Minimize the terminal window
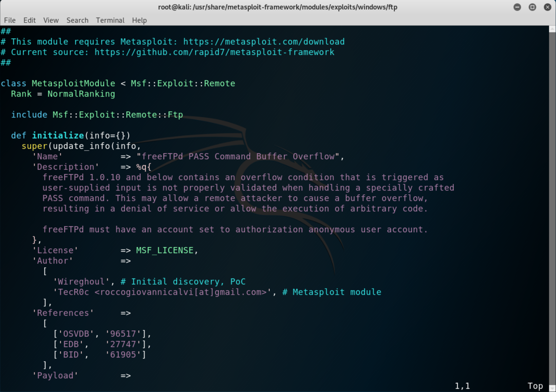 click(517, 7)
